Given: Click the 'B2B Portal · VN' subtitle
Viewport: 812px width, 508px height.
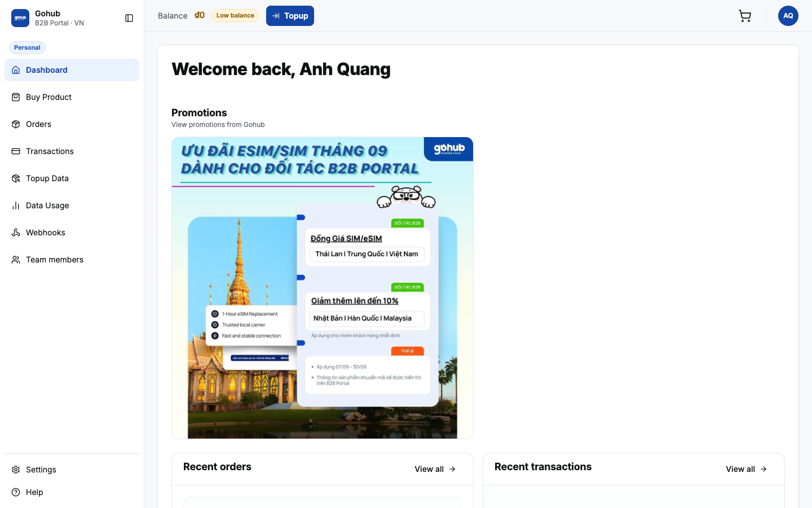Looking at the screenshot, I should click(x=59, y=23).
